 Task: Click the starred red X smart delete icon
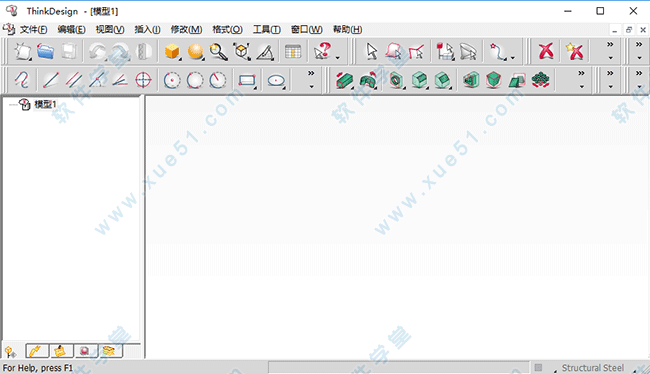click(575, 51)
